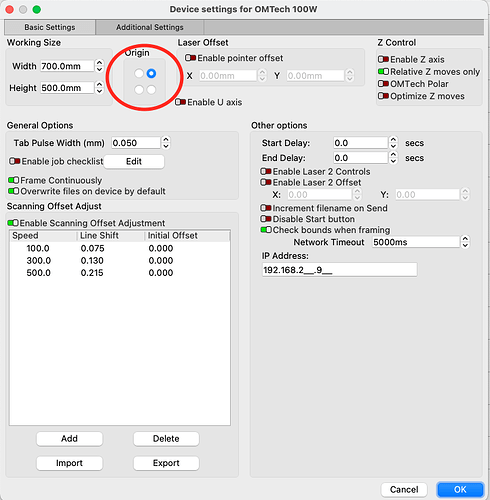Click the Height stepper arrows
The image size is (490, 500).
[99, 88]
